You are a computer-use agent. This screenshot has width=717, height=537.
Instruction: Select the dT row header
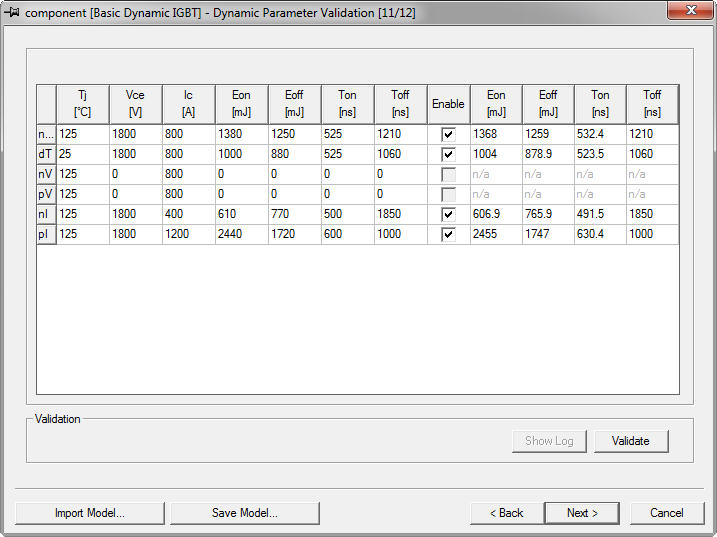point(46,154)
